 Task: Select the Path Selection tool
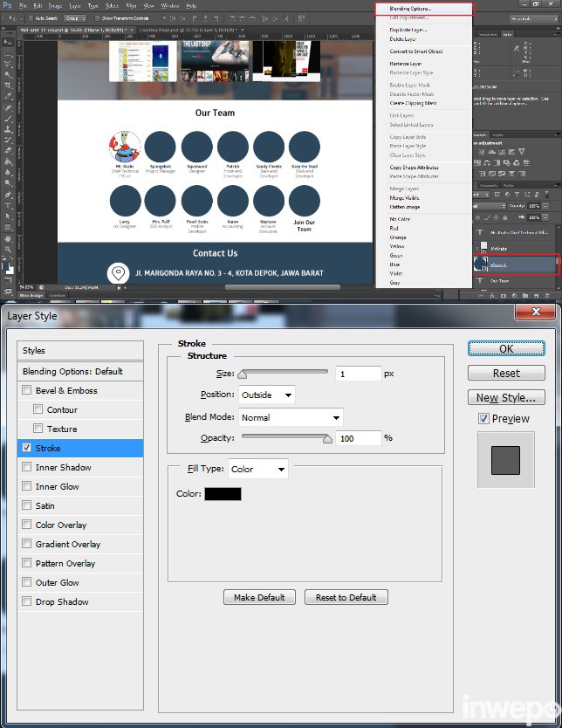(8, 216)
